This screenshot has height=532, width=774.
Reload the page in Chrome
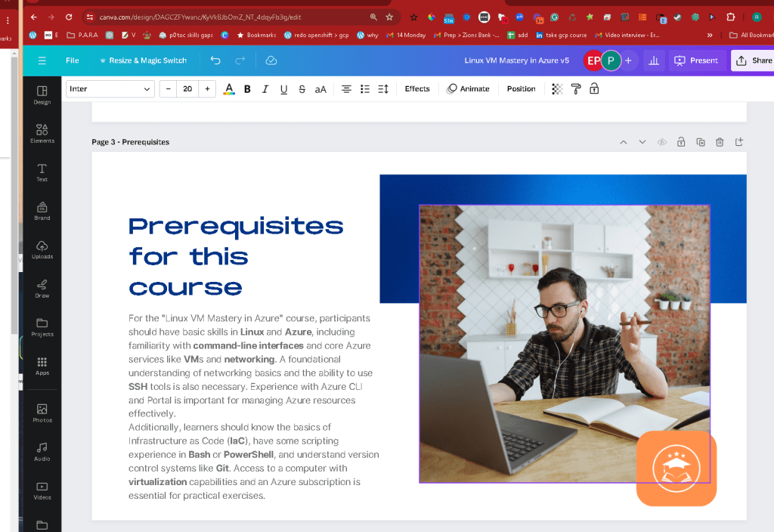(x=69, y=17)
